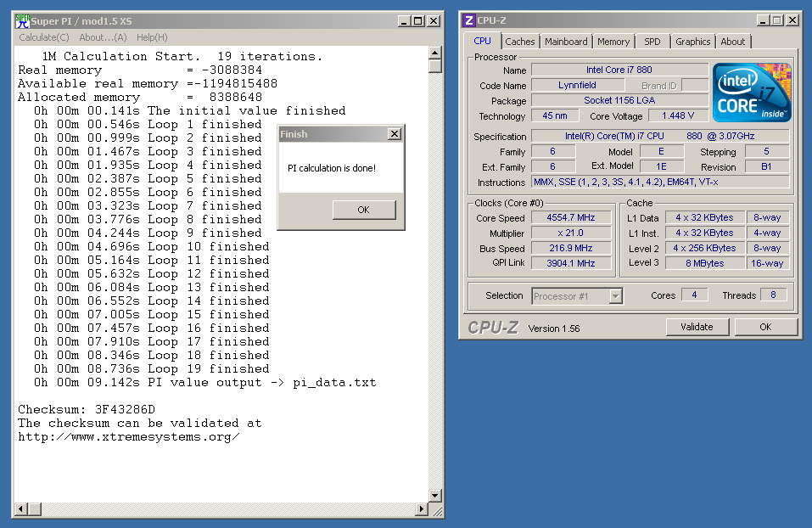
Task: Click the QPI Link value '3904.1 MHz'
Action: click(x=571, y=263)
